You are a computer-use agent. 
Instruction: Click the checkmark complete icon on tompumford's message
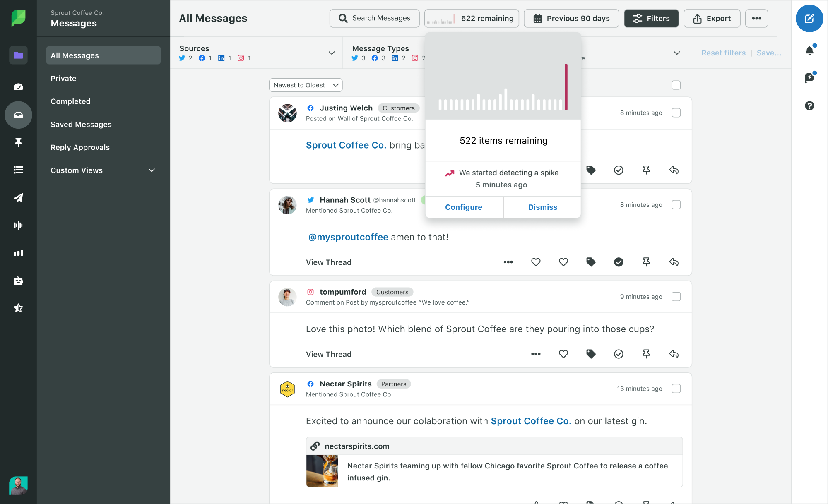pos(619,354)
